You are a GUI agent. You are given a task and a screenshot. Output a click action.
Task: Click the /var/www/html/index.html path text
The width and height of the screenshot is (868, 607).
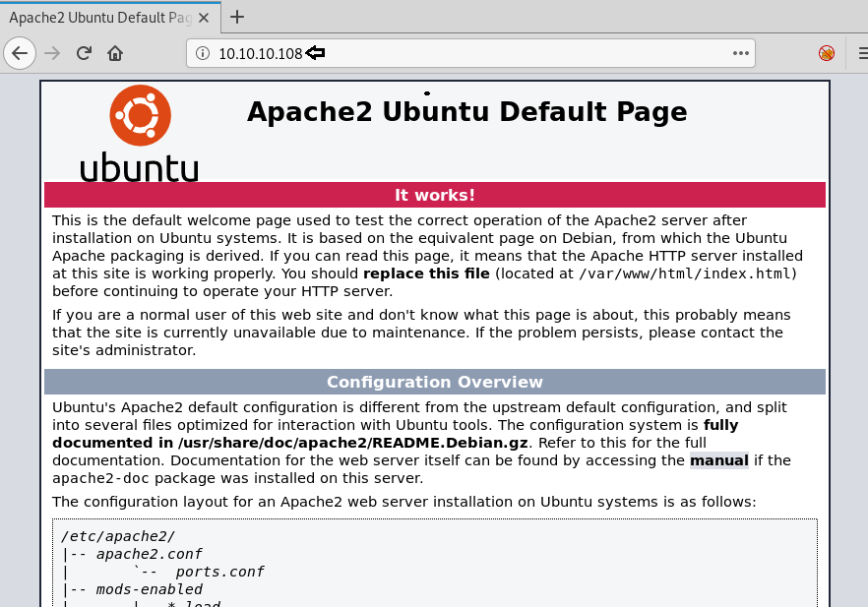coord(685,273)
